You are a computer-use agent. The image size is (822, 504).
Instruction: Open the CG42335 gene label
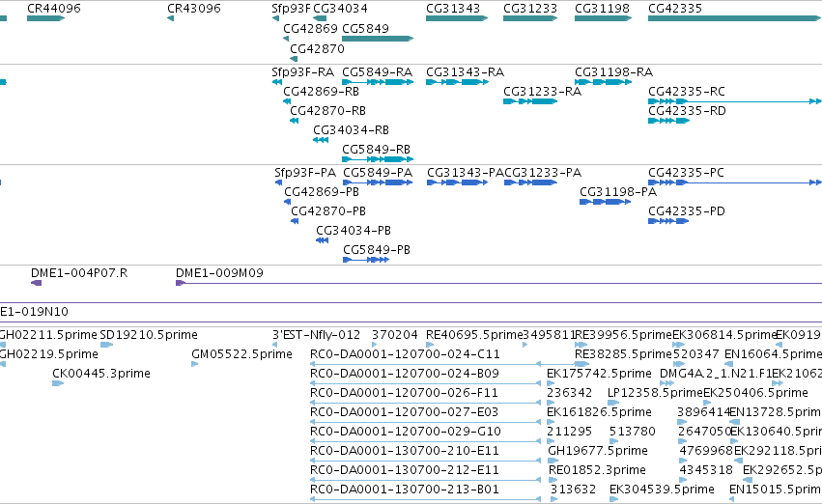675,9
